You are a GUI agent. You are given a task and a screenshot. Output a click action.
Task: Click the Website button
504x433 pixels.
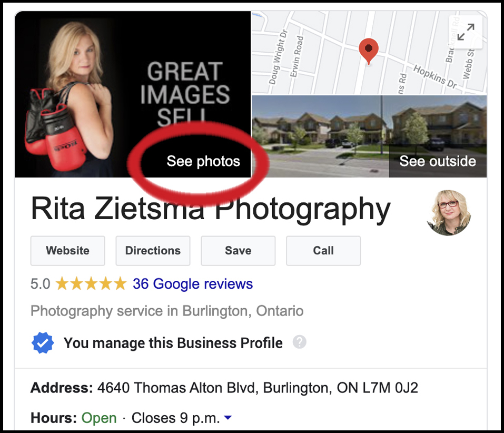coord(68,251)
